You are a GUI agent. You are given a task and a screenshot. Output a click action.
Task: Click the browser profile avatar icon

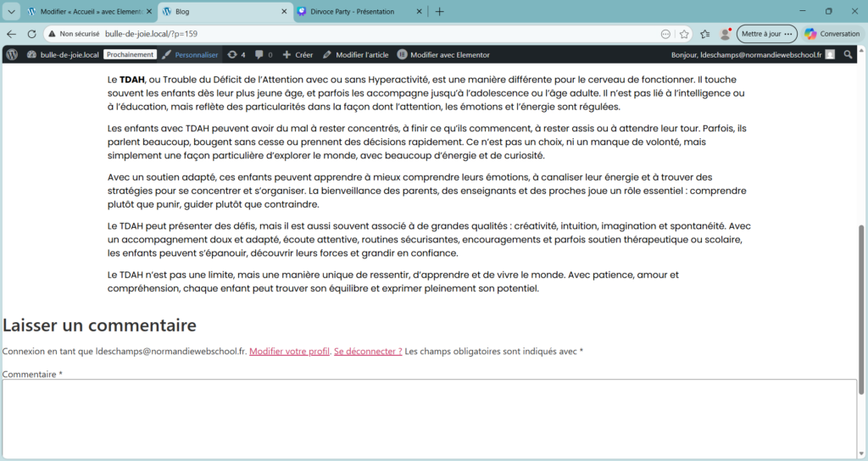(x=725, y=34)
